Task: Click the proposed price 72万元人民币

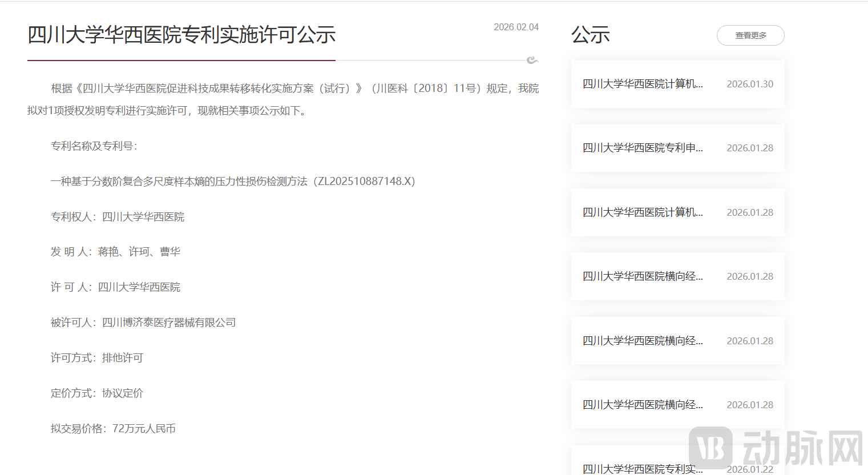Action: click(x=143, y=429)
